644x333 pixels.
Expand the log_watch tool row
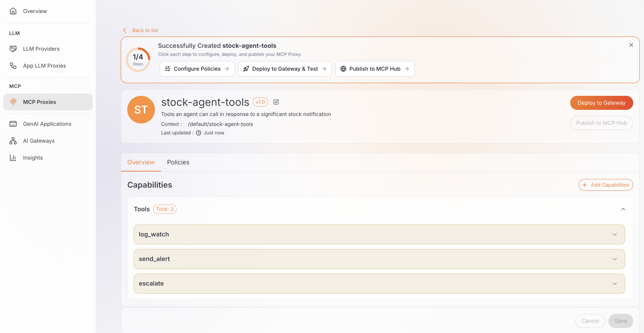pyautogui.click(x=379, y=234)
